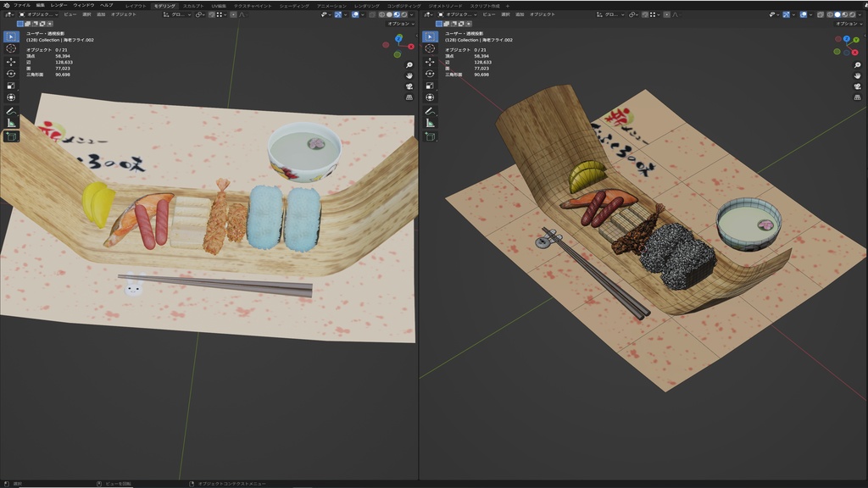Screen dimensions: 868x488
Task: Select the Annotate tool in right viewport
Action: [x=430, y=111]
